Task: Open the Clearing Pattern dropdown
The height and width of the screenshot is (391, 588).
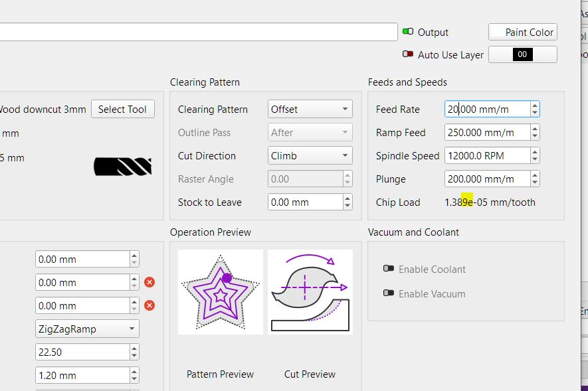Action: (x=310, y=110)
